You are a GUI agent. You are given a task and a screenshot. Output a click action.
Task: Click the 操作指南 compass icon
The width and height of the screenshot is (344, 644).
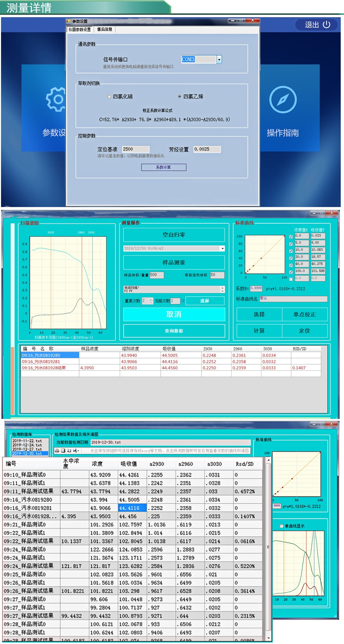point(283,100)
